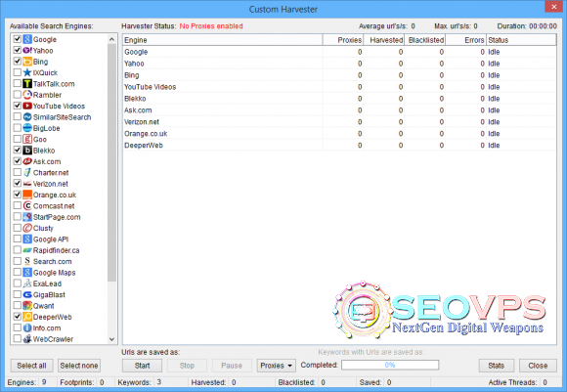Click the Select all button

[x=32, y=366]
